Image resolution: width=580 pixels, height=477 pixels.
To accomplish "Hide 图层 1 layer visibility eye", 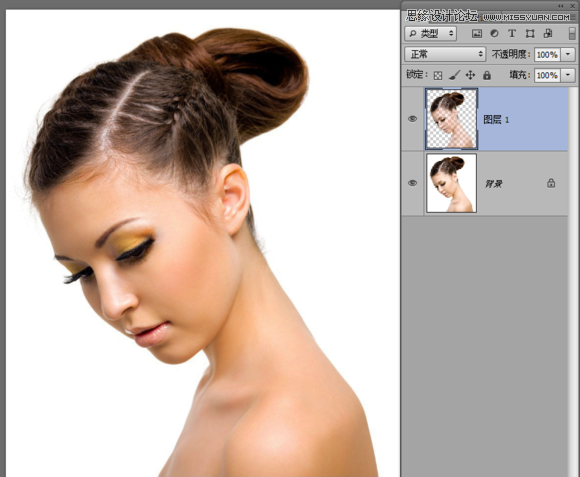I will pos(412,119).
